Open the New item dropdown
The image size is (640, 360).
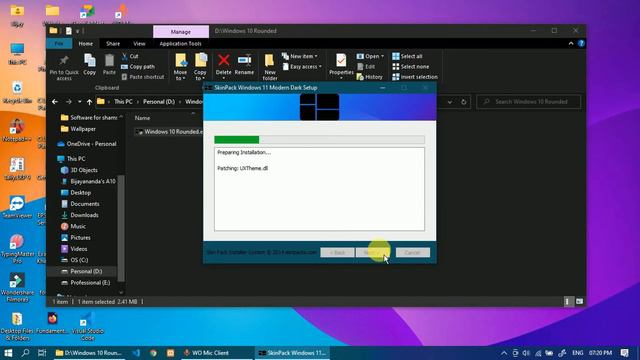300,56
